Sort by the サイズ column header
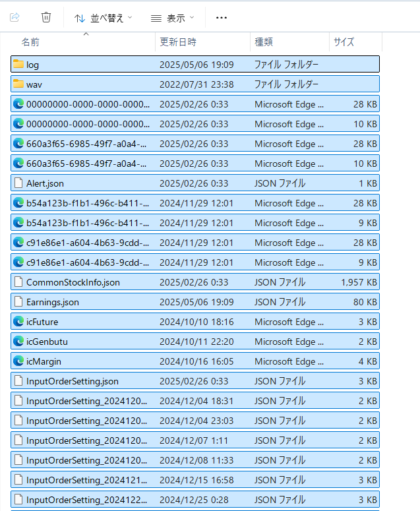The image size is (420, 511). [x=344, y=42]
